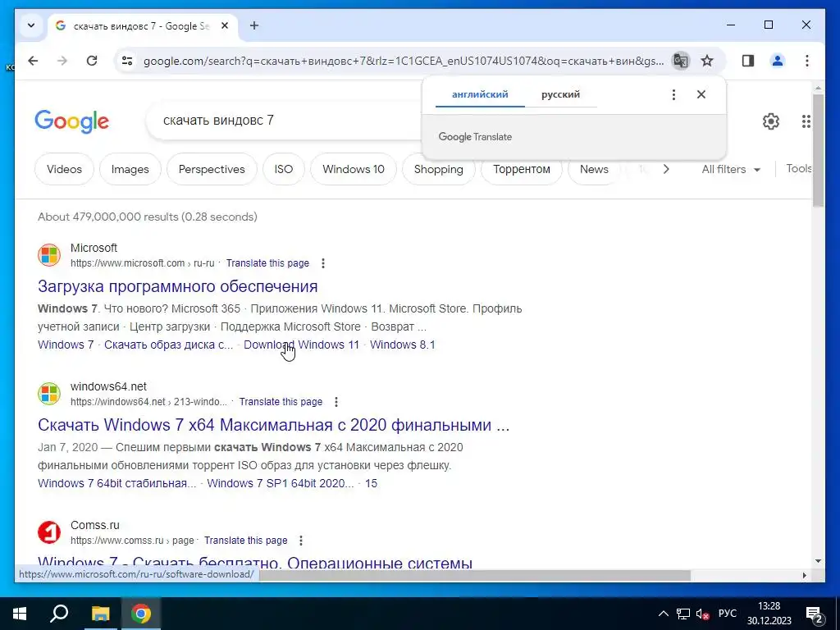Open a new browser tab

click(254, 25)
